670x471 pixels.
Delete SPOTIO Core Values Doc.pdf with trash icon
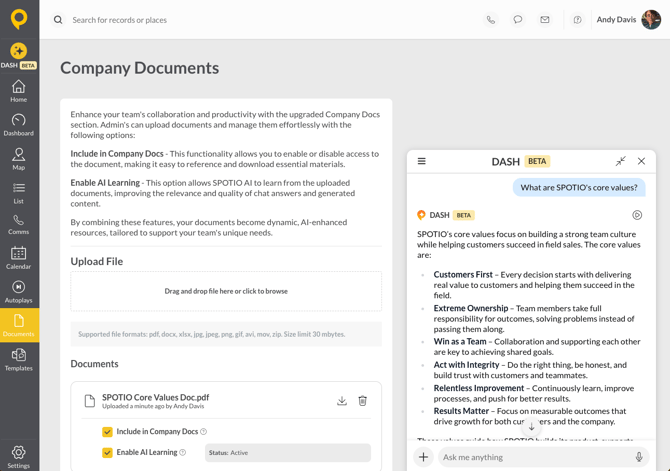click(362, 400)
